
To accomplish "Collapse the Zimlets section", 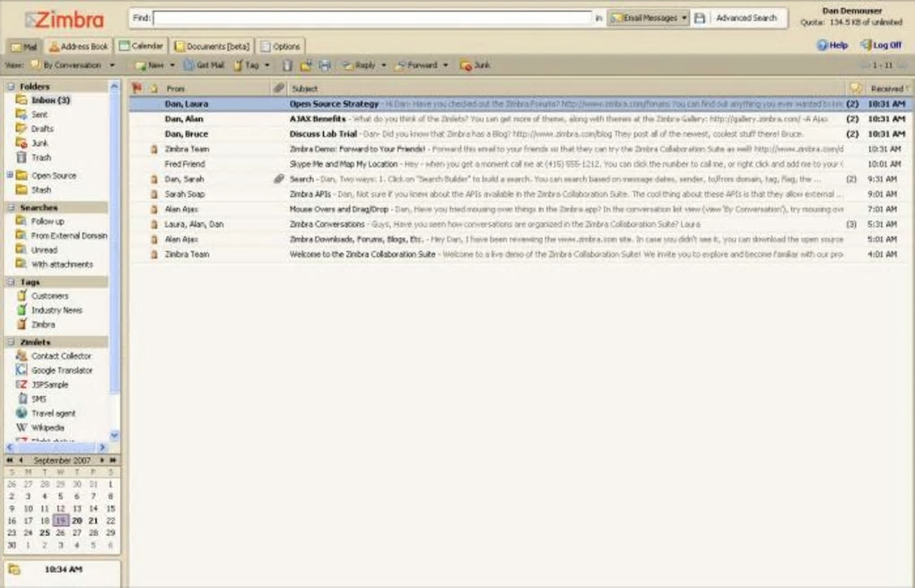I will 11,342.
